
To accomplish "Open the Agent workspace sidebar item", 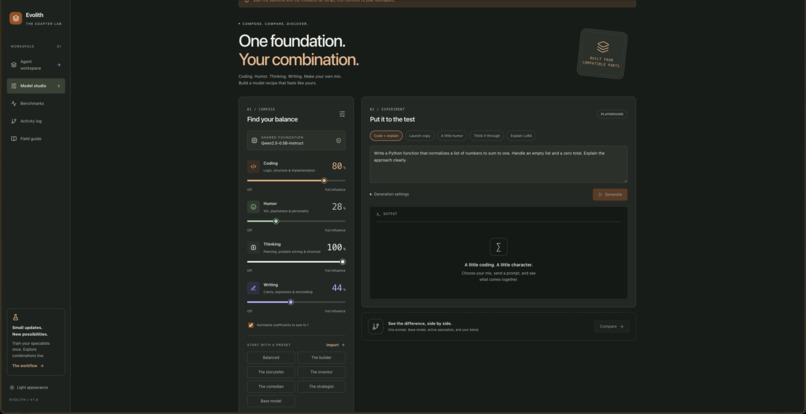I will pos(36,65).
